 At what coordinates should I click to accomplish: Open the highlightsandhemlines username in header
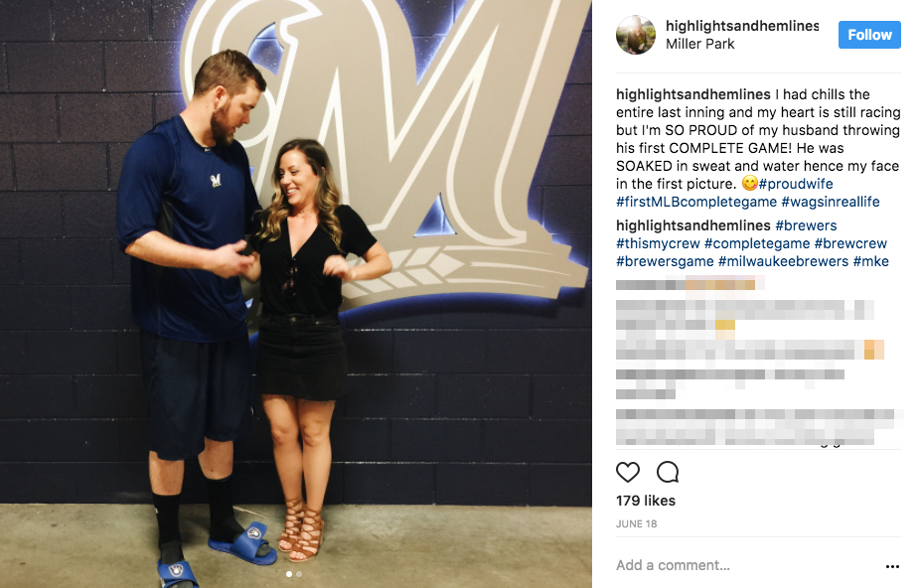742,26
